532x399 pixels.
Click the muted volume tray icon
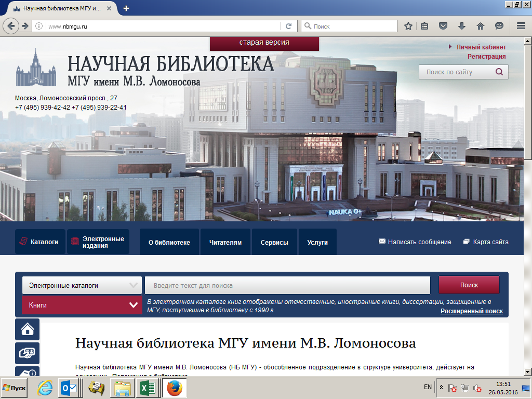[x=478, y=388]
